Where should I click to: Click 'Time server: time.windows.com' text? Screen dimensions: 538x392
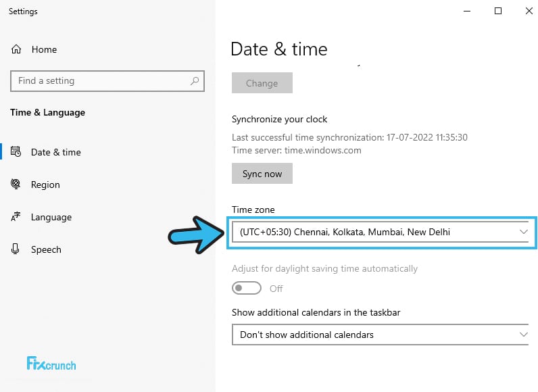click(297, 151)
